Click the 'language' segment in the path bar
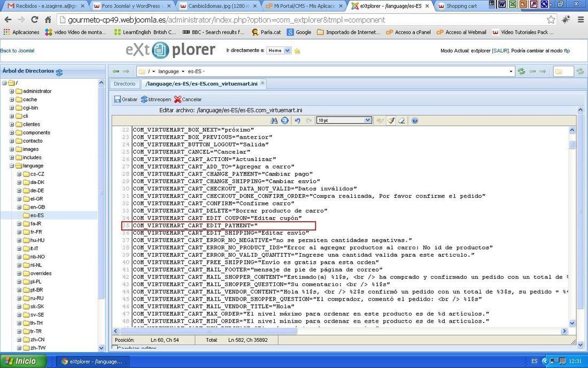The width and height of the screenshot is (588, 368). pyautogui.click(x=168, y=71)
